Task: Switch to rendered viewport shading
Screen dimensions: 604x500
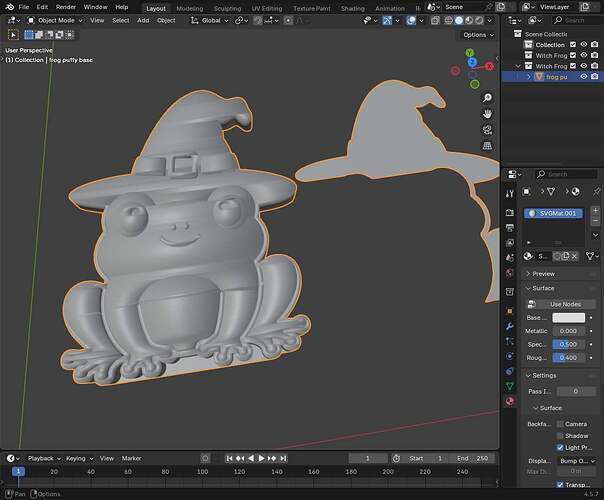Action: 479,20
